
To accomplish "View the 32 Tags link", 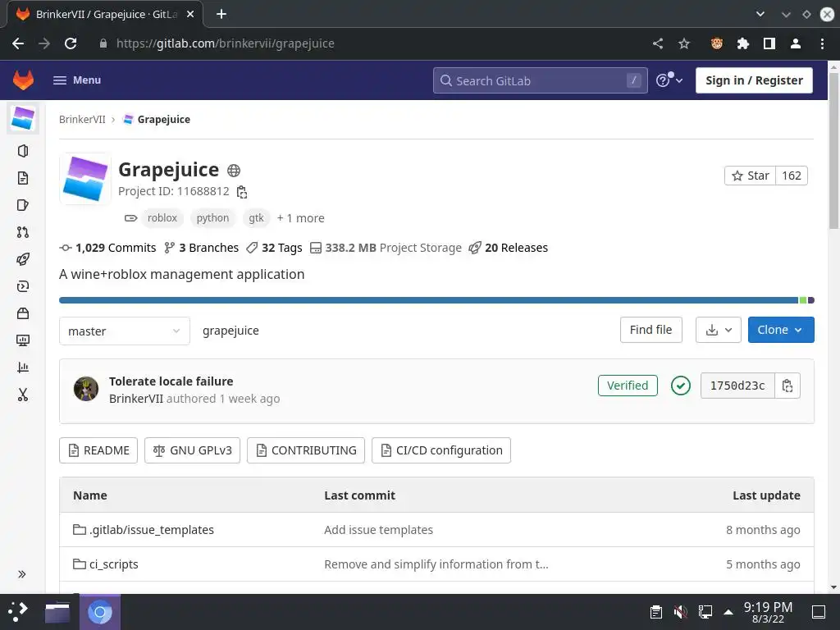I will 274,248.
